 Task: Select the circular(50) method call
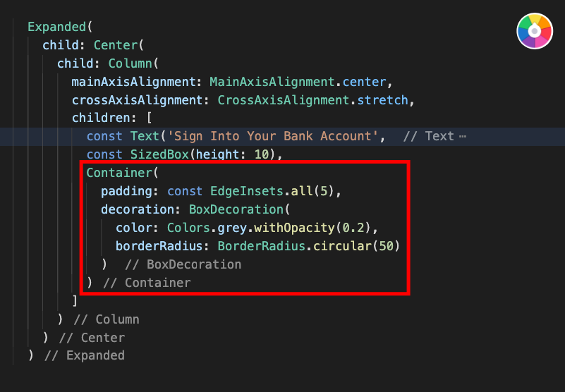pyautogui.click(x=356, y=246)
